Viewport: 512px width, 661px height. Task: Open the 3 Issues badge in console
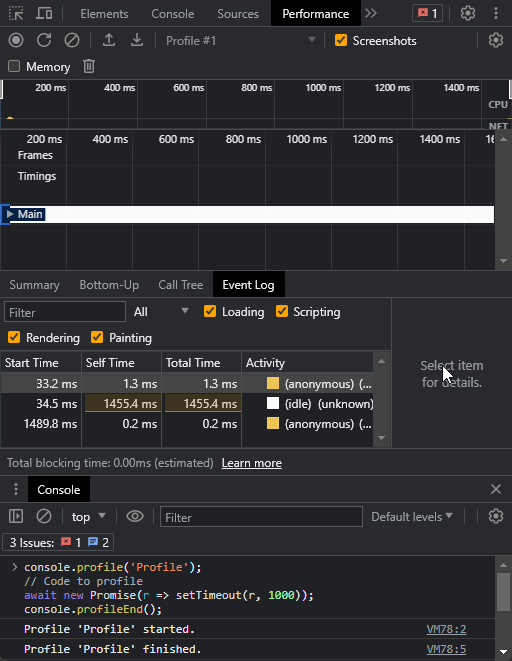click(58, 543)
